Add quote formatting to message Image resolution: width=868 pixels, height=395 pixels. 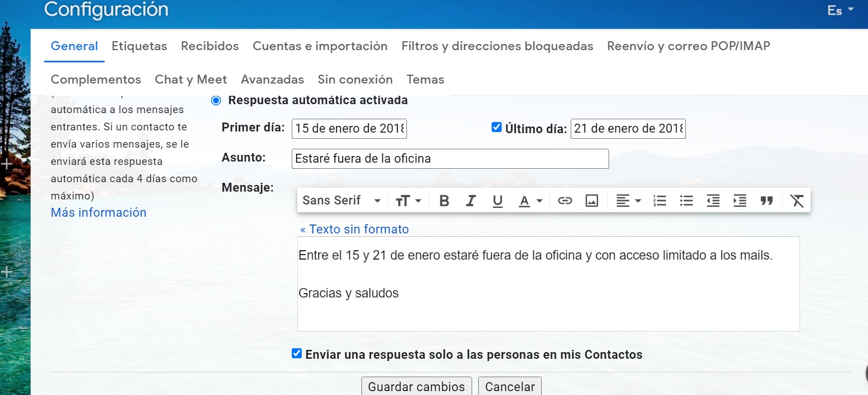(x=767, y=201)
